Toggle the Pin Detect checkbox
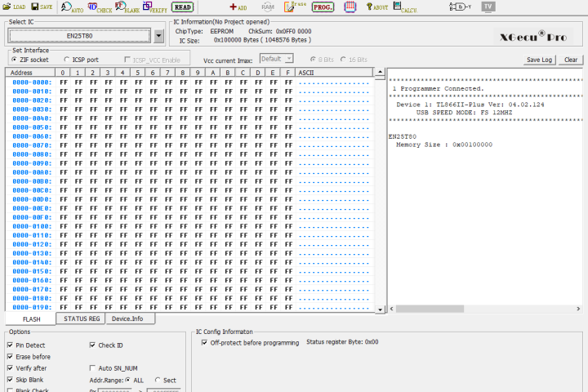The image size is (588, 392). pyautogui.click(x=10, y=345)
